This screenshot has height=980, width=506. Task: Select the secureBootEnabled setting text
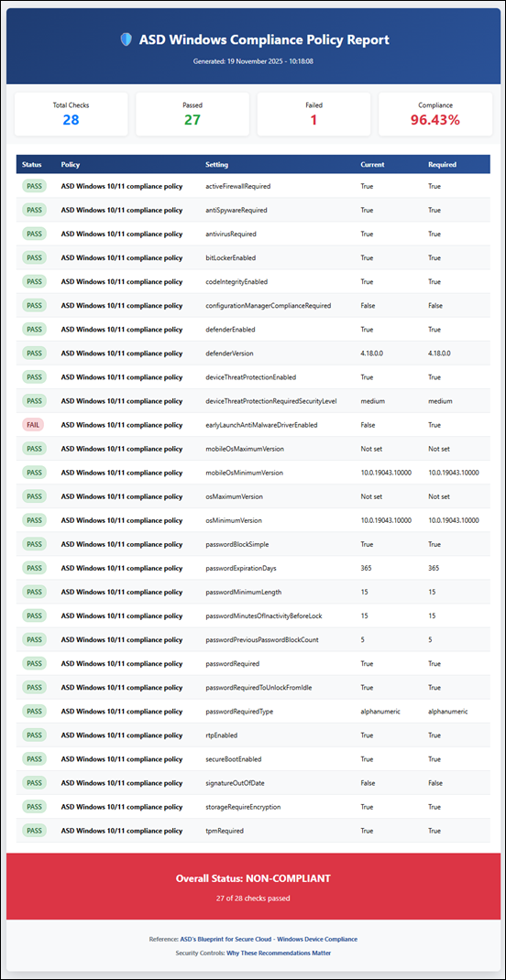pyautogui.click(x=234, y=758)
